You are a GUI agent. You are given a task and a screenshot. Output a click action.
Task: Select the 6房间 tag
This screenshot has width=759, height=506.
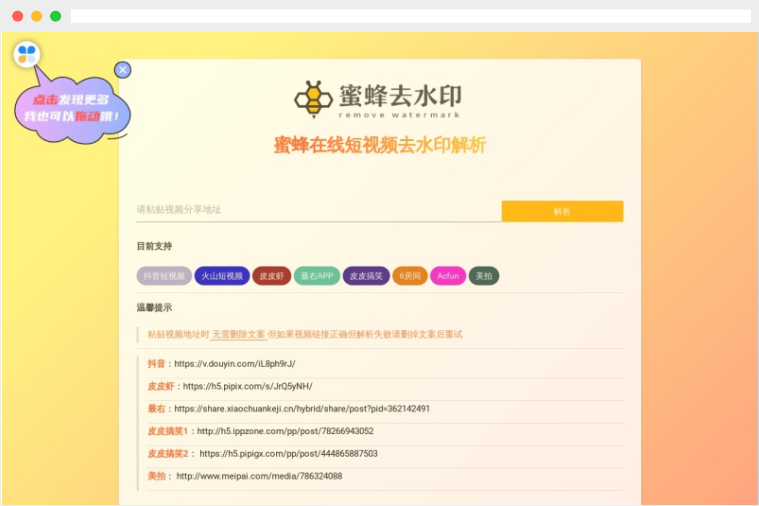coord(410,276)
